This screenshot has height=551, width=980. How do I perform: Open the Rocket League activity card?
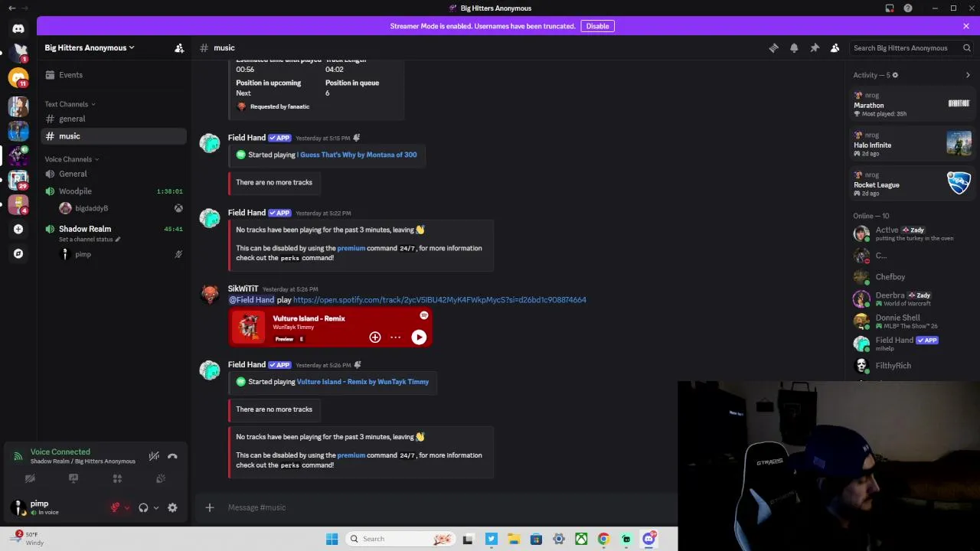pyautogui.click(x=913, y=184)
